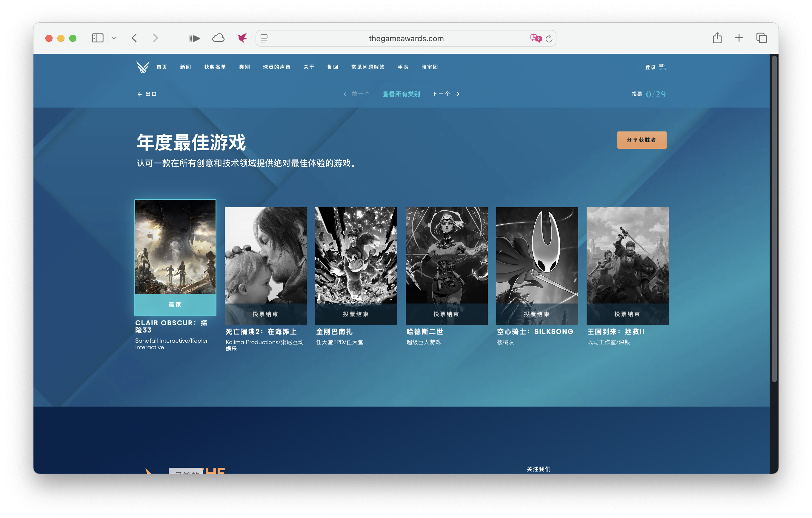Viewport: 812px width, 518px height.
Task: Reload the page with the refresh icon
Action: tap(549, 38)
